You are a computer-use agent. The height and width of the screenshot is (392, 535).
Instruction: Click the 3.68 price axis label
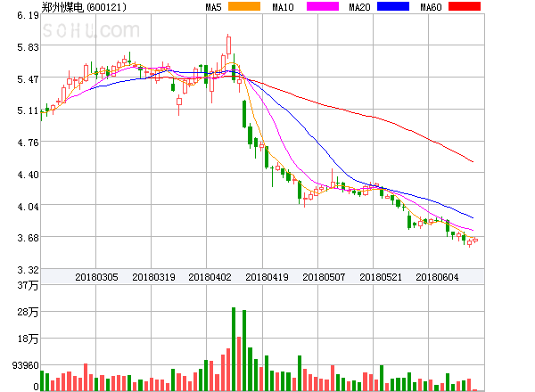click(x=28, y=238)
